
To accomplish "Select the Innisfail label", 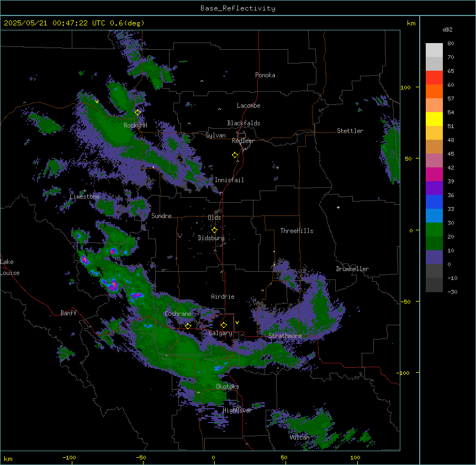I will point(229,180).
